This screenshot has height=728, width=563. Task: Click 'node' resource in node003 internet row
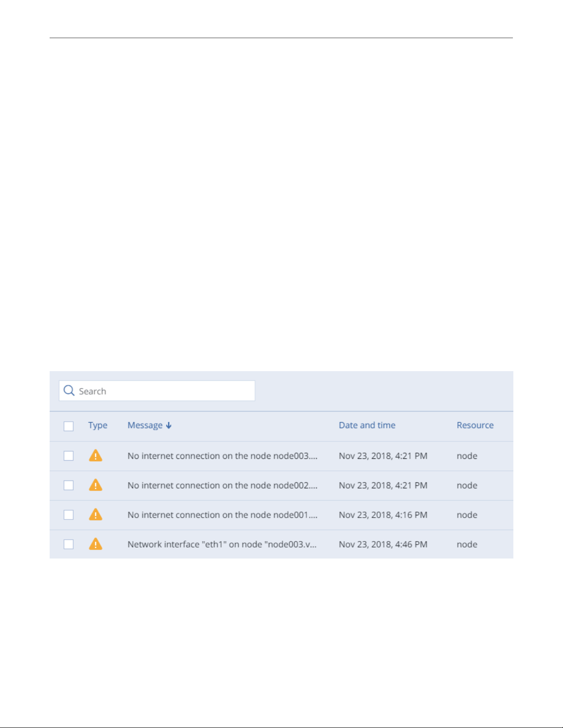[467, 456]
